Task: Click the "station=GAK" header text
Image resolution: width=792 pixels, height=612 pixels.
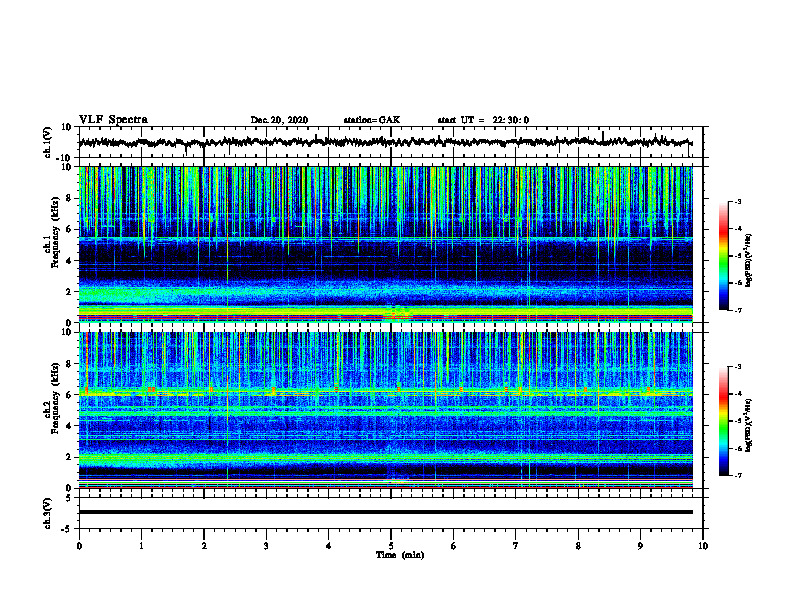Action: coord(372,120)
